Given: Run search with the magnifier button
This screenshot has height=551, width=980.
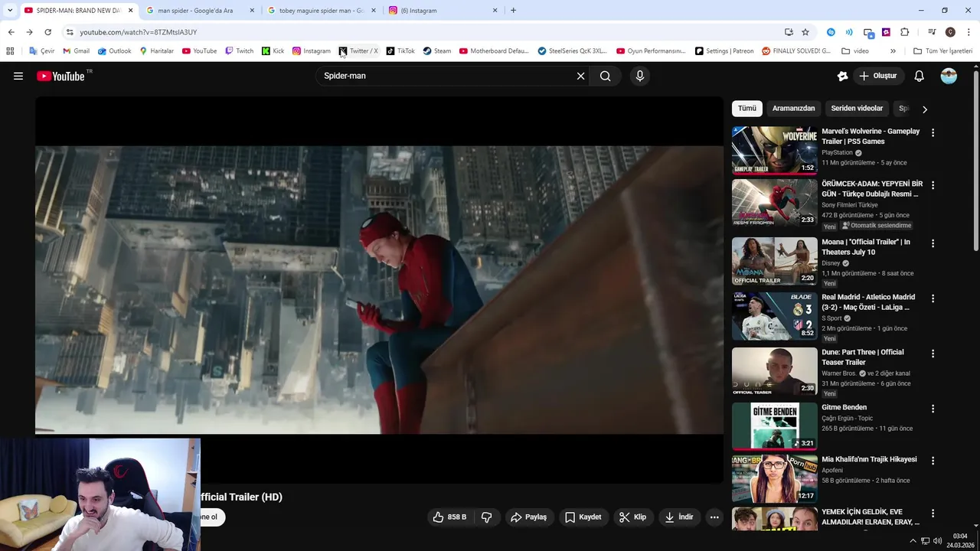Looking at the screenshot, I should click(606, 76).
